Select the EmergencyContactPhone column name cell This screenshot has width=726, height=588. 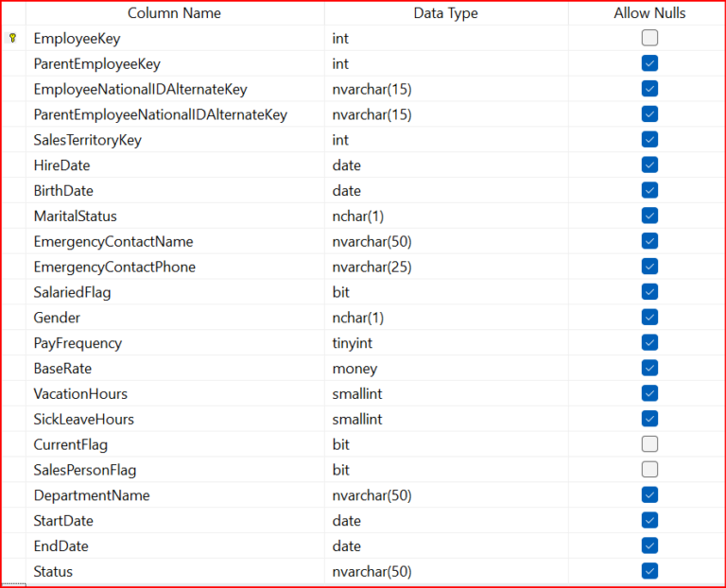[175, 267]
